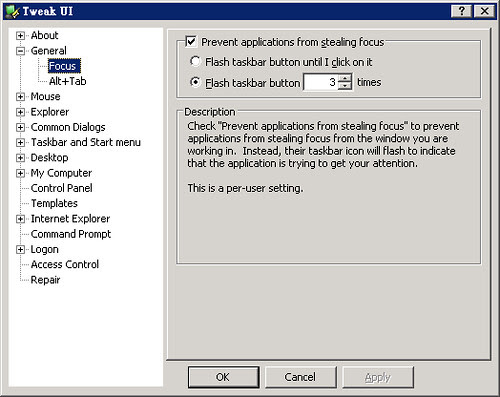Click the title bar help question mark button
Screen dimensions: 500x397
tap(462, 11)
